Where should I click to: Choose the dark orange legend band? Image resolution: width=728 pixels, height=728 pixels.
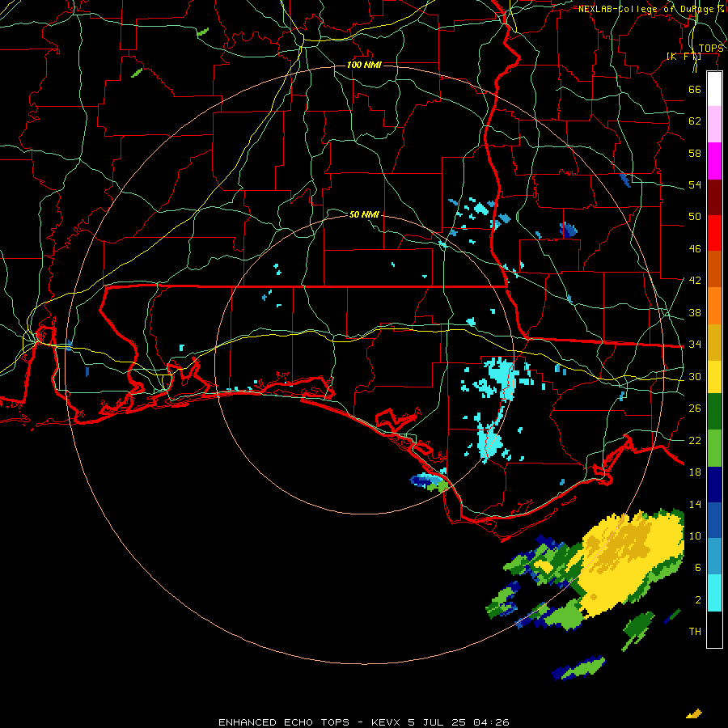coord(714,269)
